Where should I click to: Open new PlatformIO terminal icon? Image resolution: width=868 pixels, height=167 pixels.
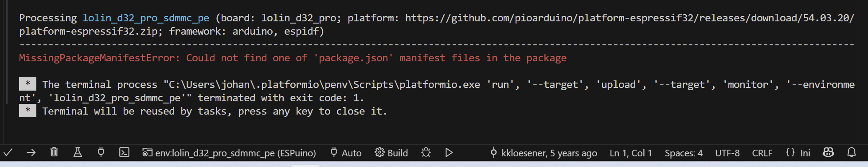[124, 153]
